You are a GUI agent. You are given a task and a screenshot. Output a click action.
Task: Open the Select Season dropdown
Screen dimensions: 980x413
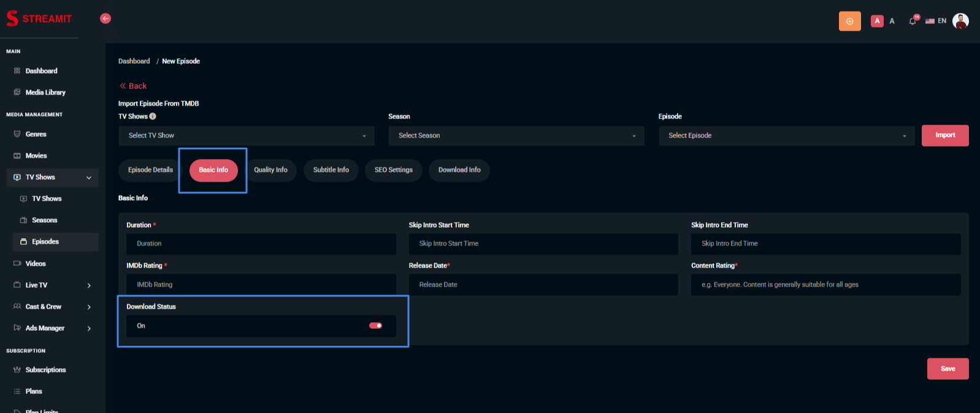[516, 136]
